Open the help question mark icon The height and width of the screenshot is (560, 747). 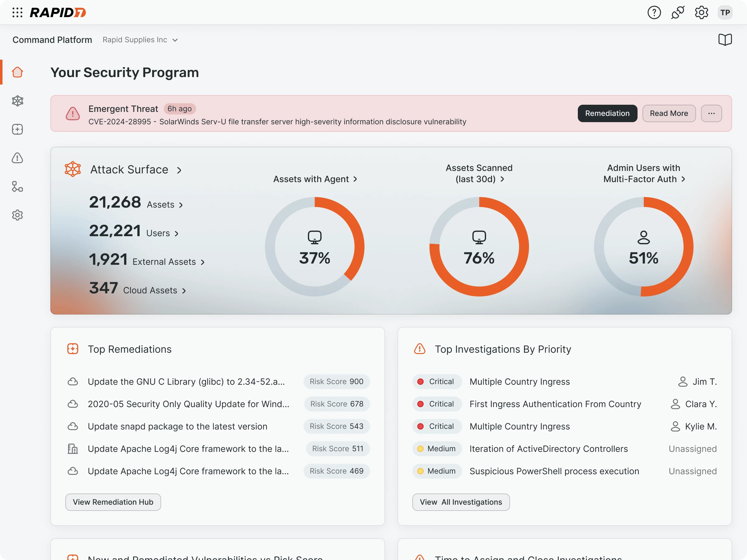click(654, 12)
